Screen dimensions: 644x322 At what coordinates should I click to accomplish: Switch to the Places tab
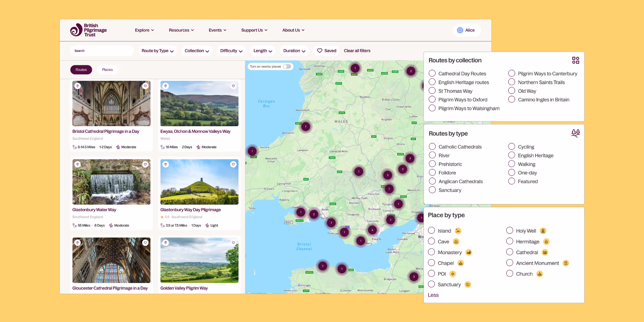pos(107,69)
